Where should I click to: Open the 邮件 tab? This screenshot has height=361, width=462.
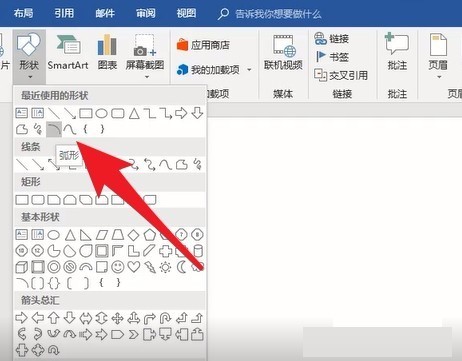click(105, 13)
